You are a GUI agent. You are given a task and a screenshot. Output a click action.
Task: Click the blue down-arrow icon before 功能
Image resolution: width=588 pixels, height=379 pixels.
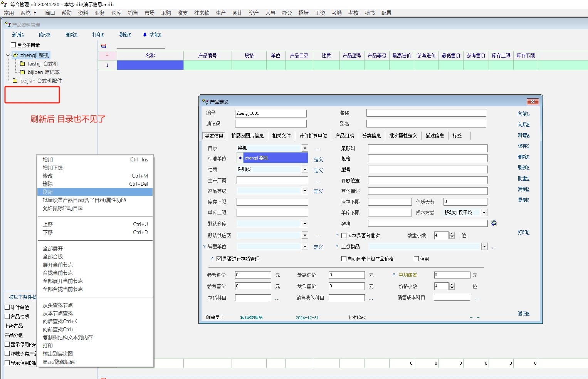[x=145, y=35]
